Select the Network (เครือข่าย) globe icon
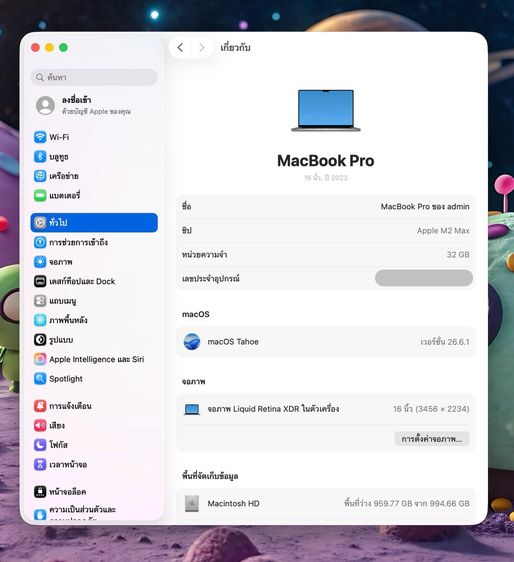Viewport: 514px width, 562px height. pos(40,176)
